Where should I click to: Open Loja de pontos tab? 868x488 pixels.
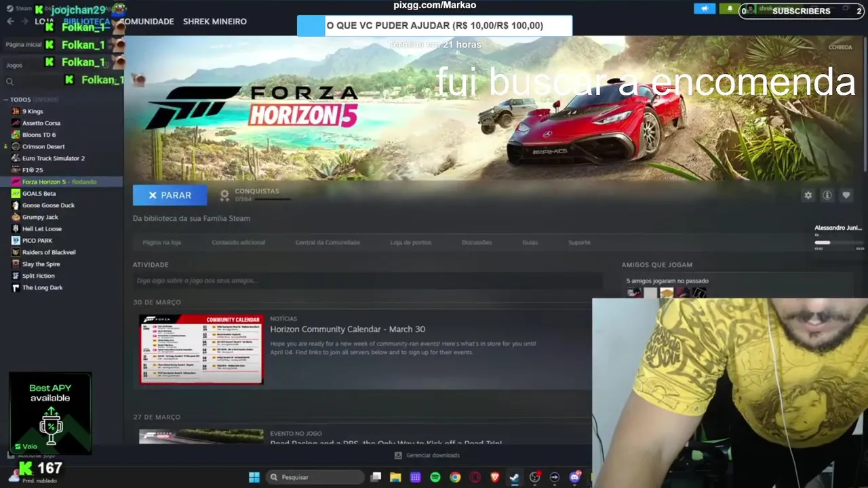point(410,242)
